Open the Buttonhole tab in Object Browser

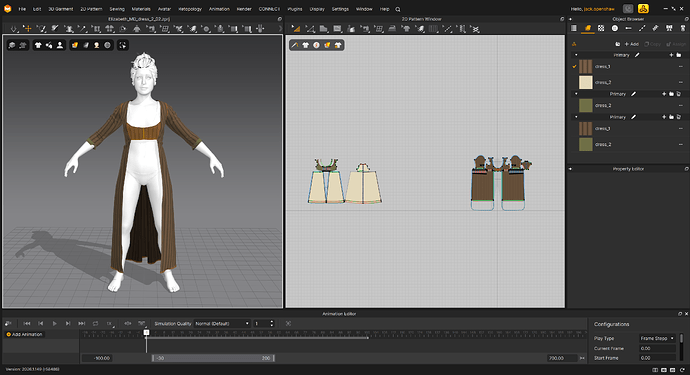point(628,28)
